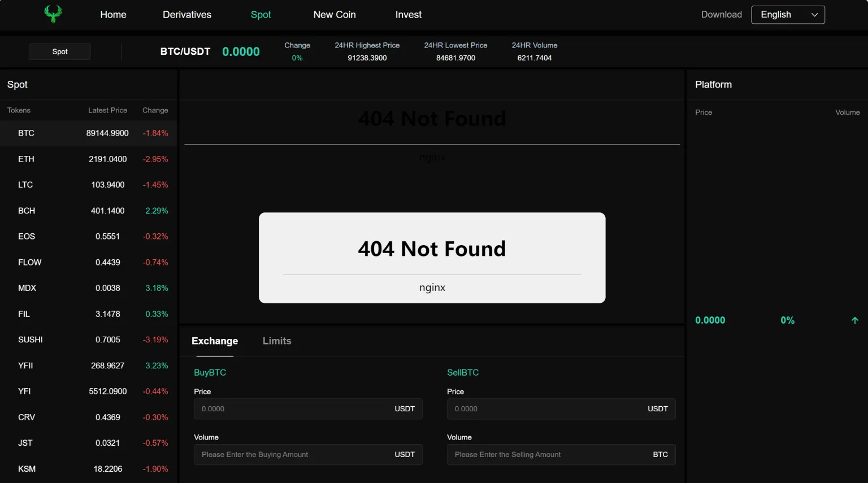868x483 pixels.
Task: Click the green up arrow in Platform panel
Action: point(854,320)
